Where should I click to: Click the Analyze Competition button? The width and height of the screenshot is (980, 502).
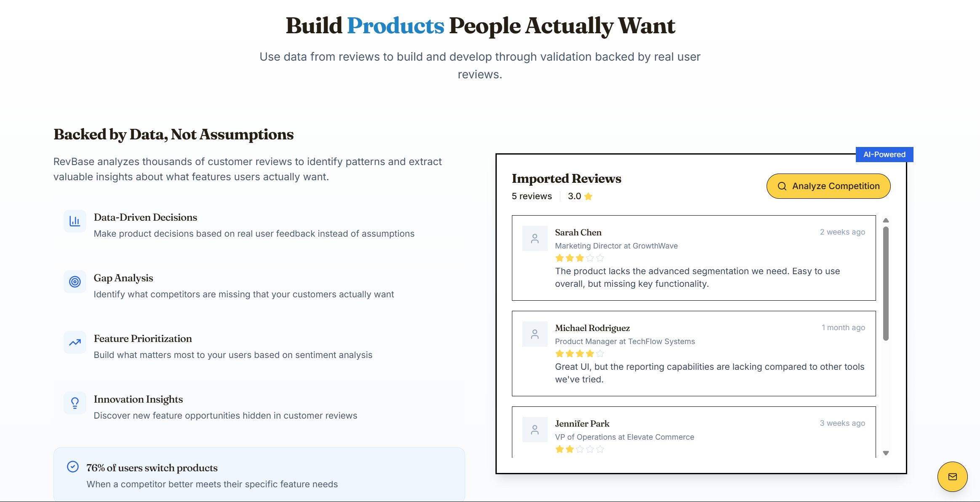point(828,186)
